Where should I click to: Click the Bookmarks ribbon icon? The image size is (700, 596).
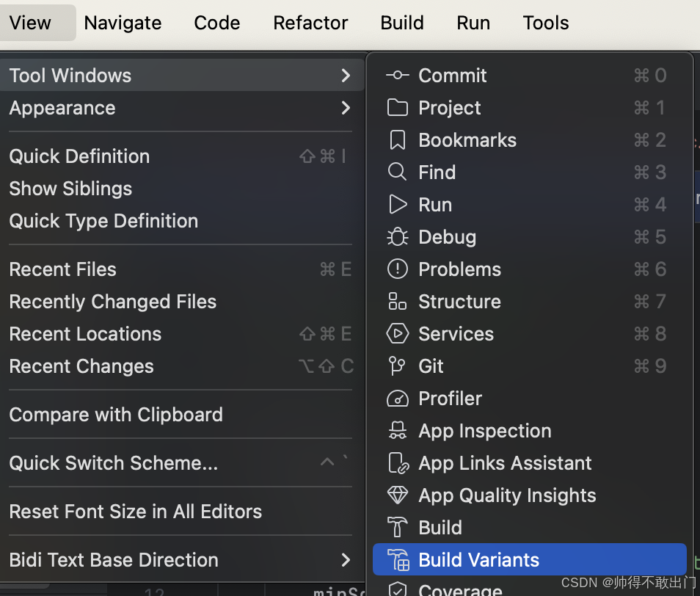click(397, 140)
